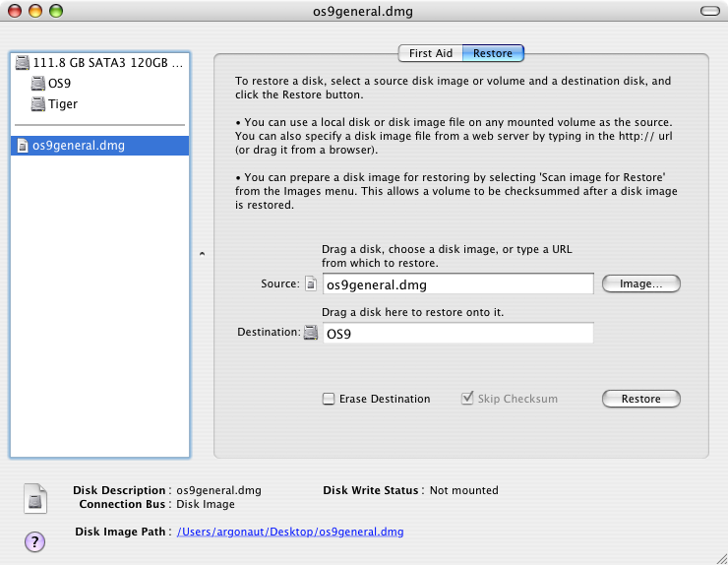Image resolution: width=728 pixels, height=565 pixels.
Task: Click the 'Disk Write Status' label
Action: pyautogui.click(x=371, y=490)
